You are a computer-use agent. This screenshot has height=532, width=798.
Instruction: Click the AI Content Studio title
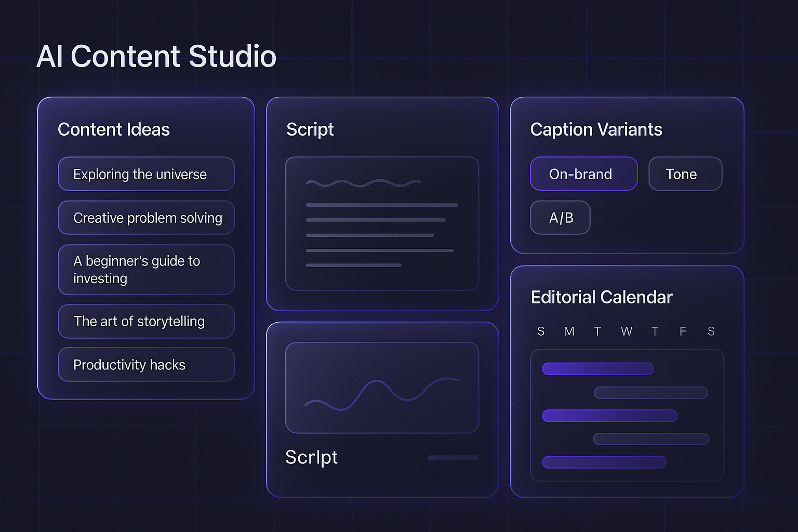tap(156, 56)
